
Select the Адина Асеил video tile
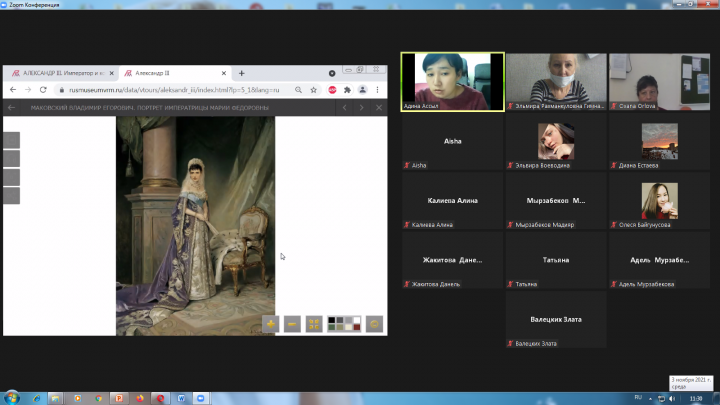click(452, 82)
